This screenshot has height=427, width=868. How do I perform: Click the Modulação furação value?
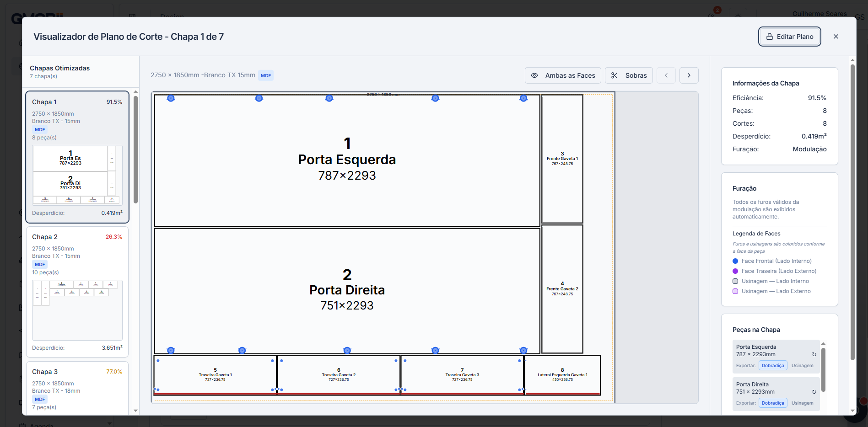click(809, 149)
